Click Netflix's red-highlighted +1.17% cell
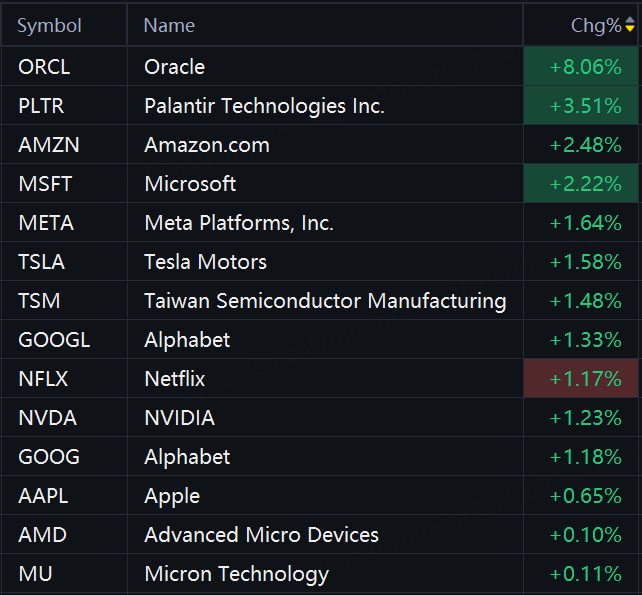This screenshot has width=642, height=595. 582,379
